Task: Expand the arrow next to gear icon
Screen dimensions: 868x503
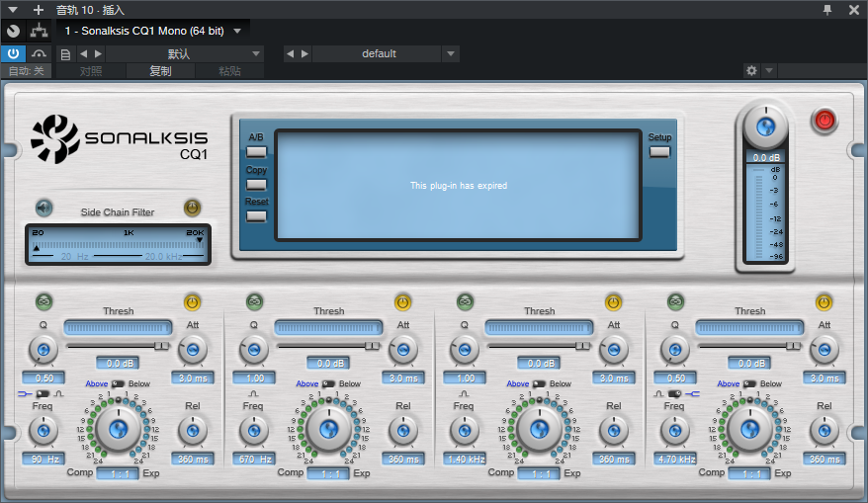Action: [769, 70]
